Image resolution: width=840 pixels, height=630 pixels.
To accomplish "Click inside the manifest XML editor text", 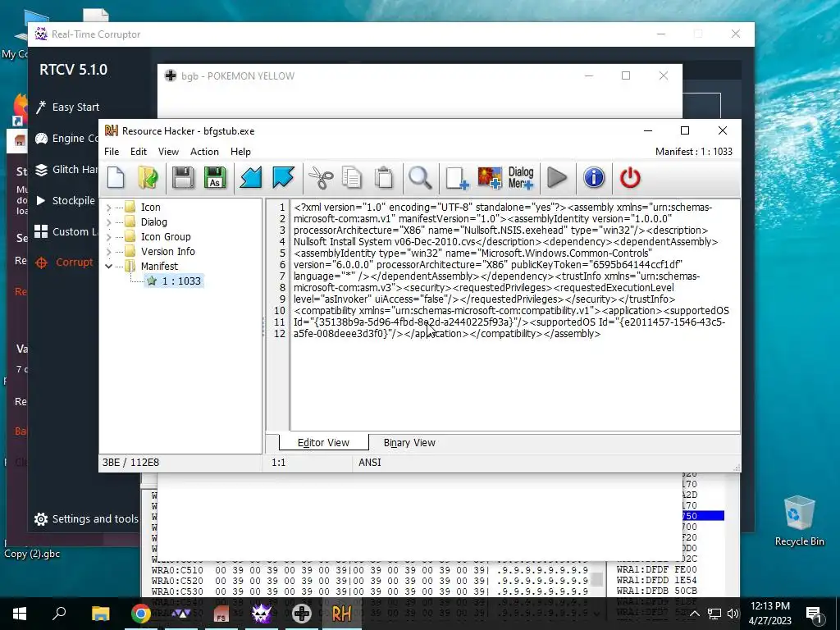I will pyautogui.click(x=514, y=316).
